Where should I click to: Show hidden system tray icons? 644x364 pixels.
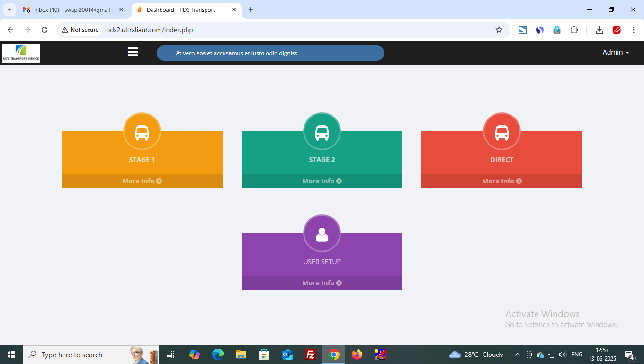pos(517,355)
